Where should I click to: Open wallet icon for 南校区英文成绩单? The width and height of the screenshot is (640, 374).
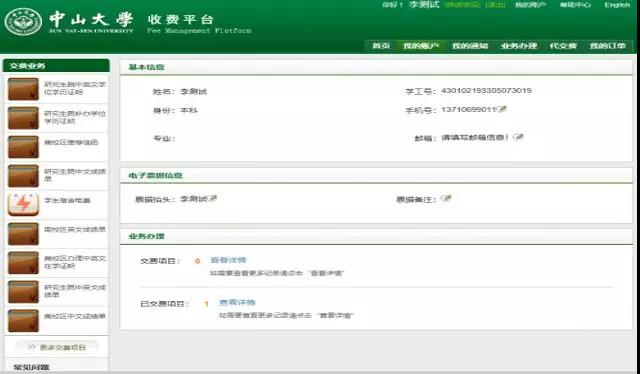coord(23,234)
